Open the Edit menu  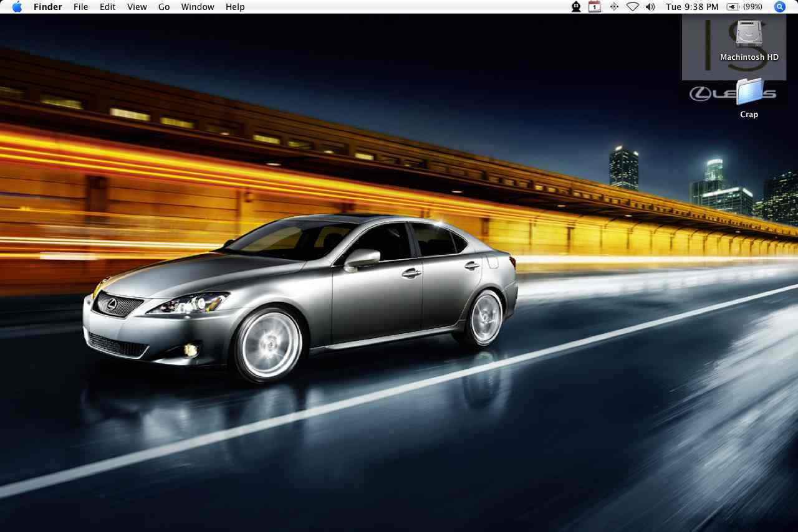(x=107, y=7)
